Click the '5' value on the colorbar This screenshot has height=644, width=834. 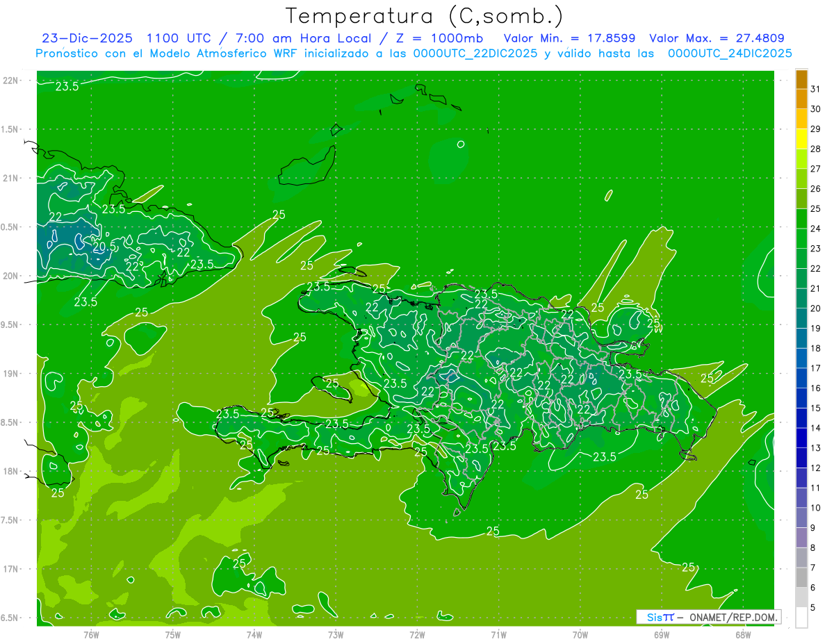point(813,608)
